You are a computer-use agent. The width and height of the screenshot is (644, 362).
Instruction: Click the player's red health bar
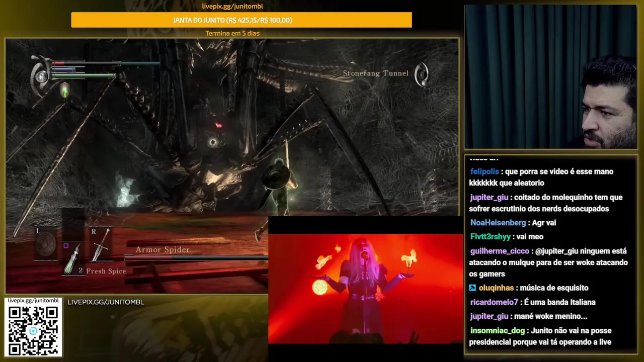[x=86, y=64]
